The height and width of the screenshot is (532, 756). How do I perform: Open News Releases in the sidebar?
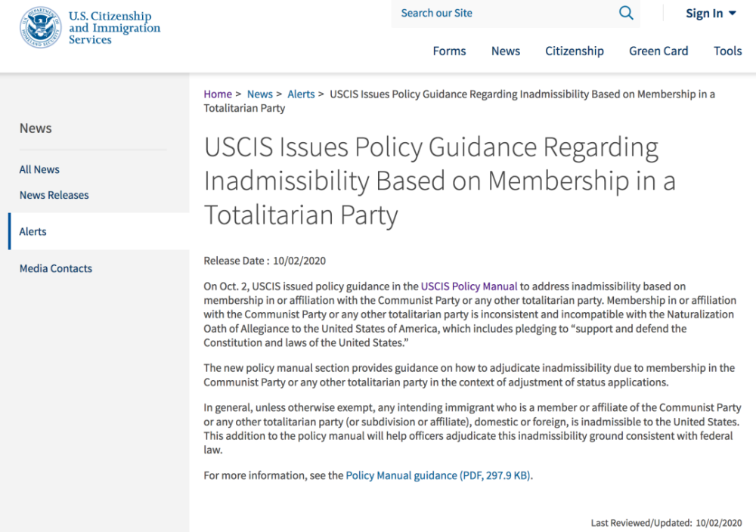click(54, 195)
